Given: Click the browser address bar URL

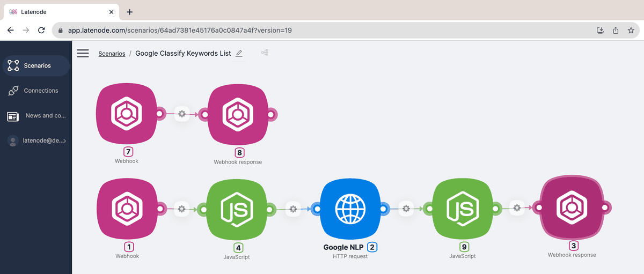Looking at the screenshot, I should (x=180, y=30).
